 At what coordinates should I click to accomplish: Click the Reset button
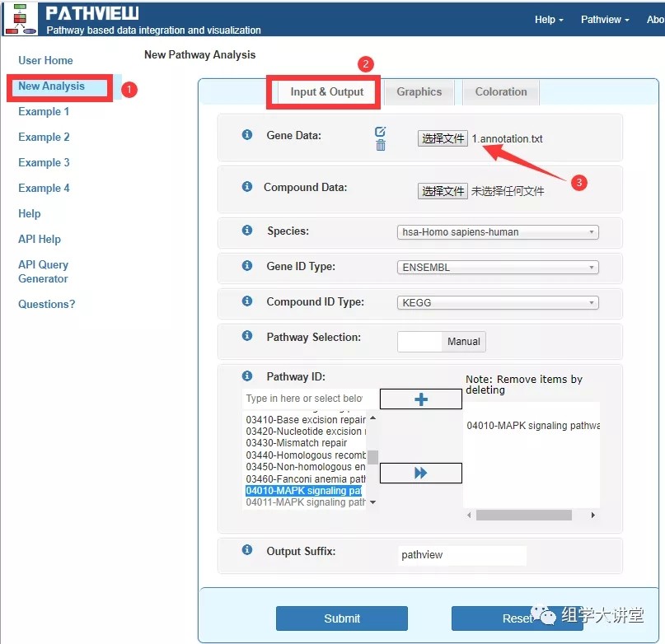coord(517,618)
